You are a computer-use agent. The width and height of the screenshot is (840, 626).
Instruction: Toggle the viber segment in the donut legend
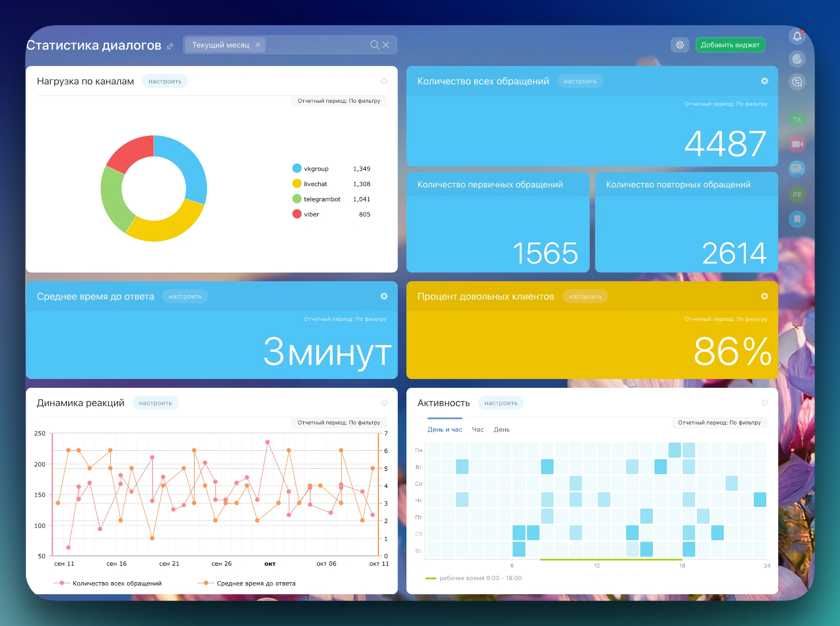311,214
